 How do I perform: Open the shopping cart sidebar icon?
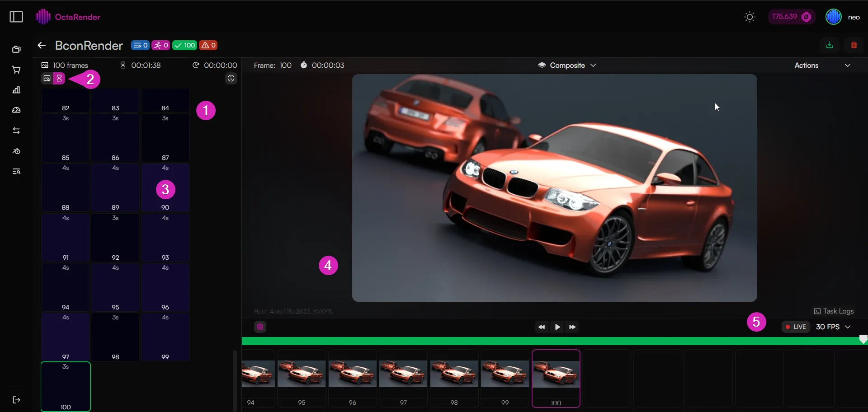16,70
